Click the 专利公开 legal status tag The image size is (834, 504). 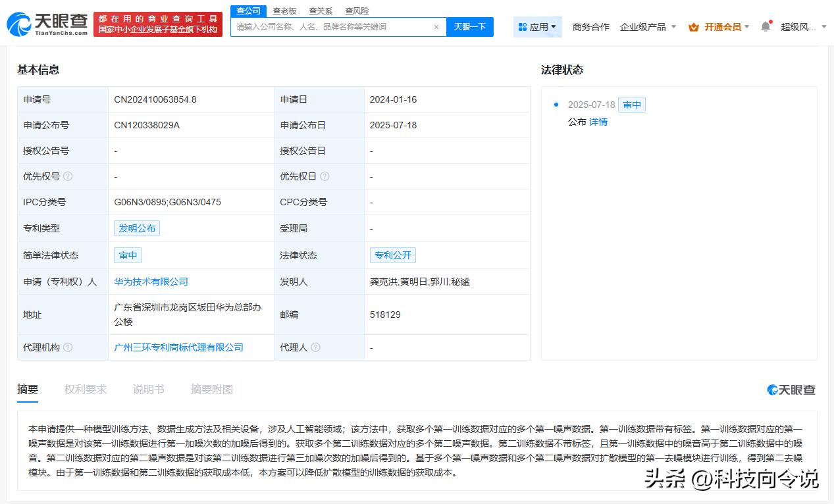pyautogui.click(x=393, y=255)
